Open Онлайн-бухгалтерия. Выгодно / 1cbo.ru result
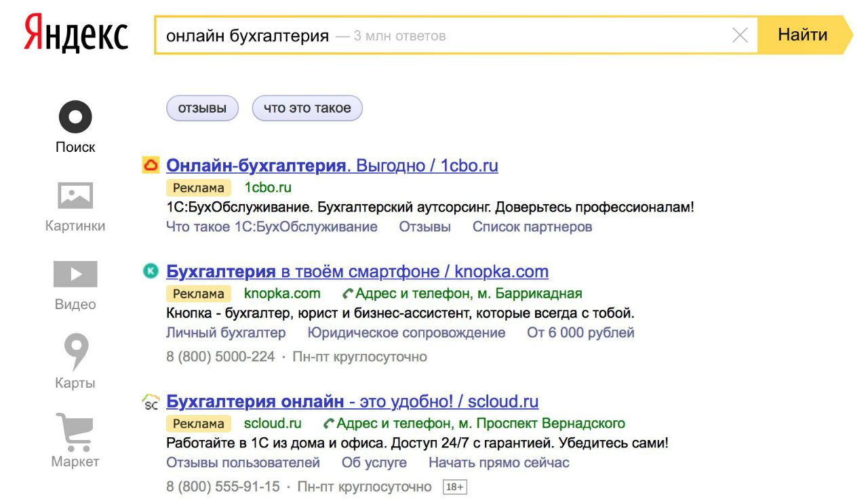 332,165
